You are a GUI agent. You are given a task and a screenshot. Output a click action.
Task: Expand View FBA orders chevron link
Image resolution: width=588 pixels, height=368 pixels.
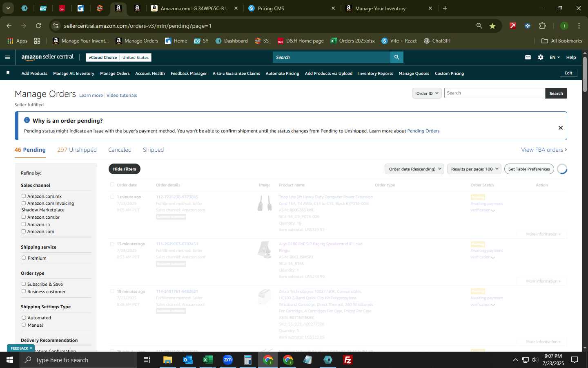[x=544, y=150]
